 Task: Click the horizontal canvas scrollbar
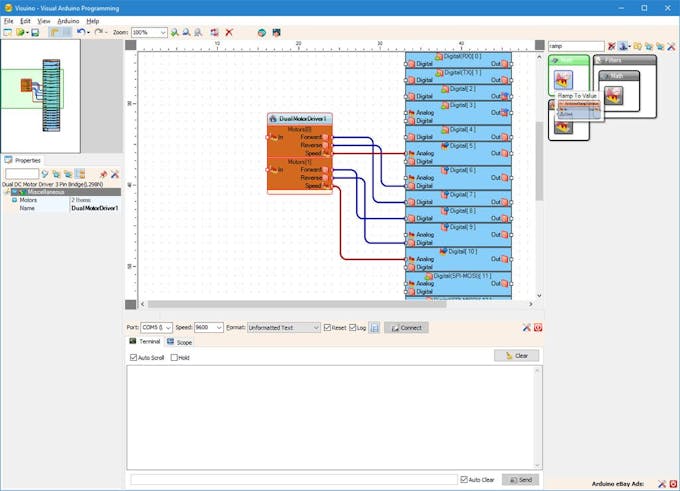pos(297,304)
